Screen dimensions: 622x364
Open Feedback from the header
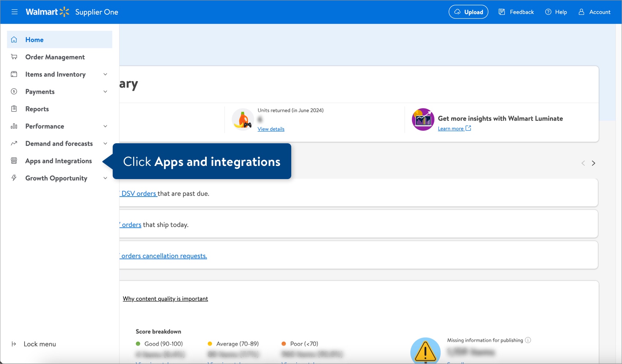516,12
